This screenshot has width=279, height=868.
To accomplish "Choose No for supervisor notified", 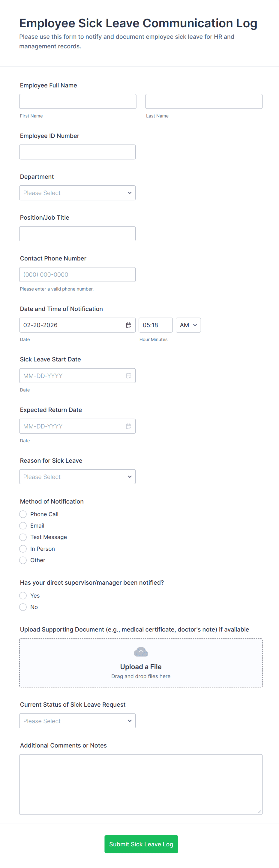I will tap(23, 607).
